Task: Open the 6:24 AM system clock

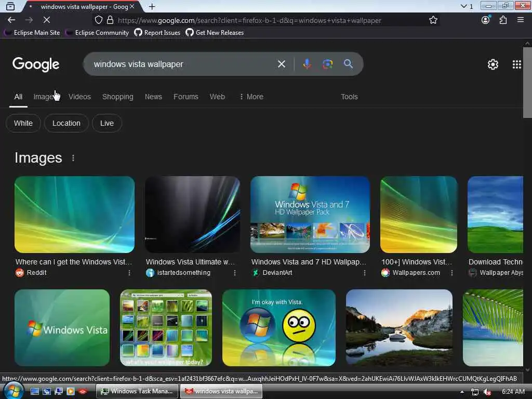Action: pyautogui.click(x=513, y=392)
